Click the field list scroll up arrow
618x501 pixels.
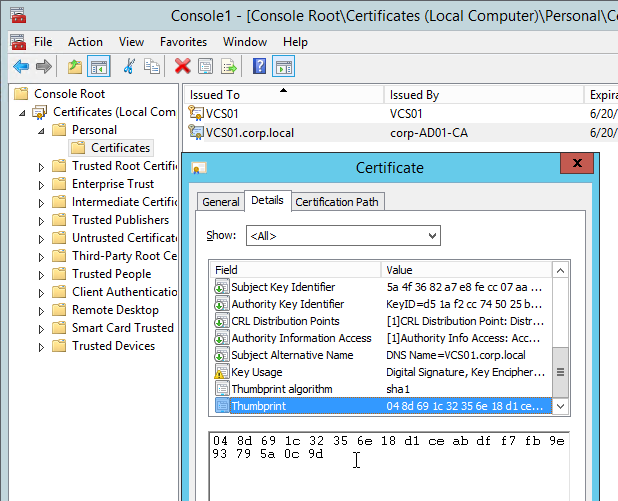[560, 270]
